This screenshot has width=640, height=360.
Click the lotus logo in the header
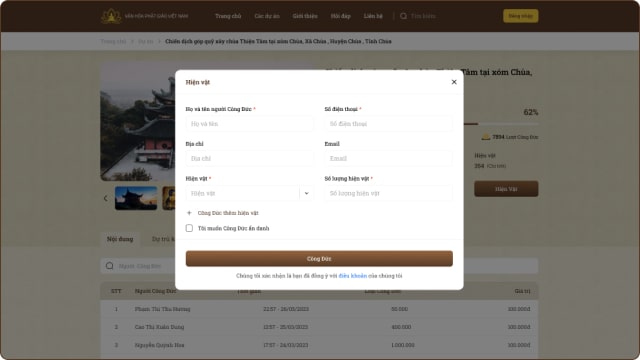[x=111, y=16]
